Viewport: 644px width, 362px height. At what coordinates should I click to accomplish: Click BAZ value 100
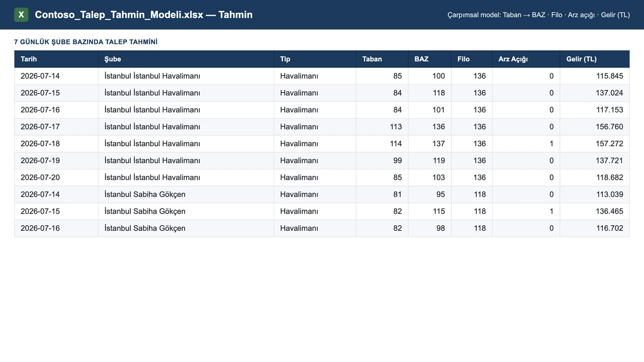(x=439, y=76)
